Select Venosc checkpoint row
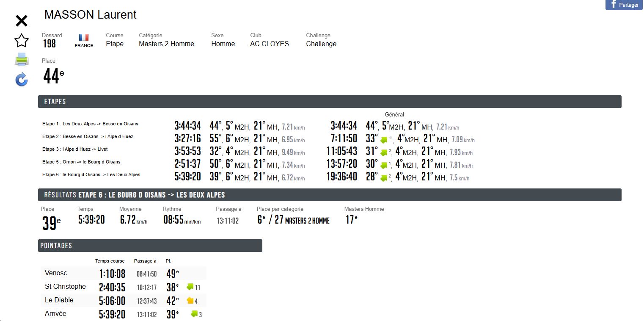This screenshot has height=321, width=644. (124, 273)
